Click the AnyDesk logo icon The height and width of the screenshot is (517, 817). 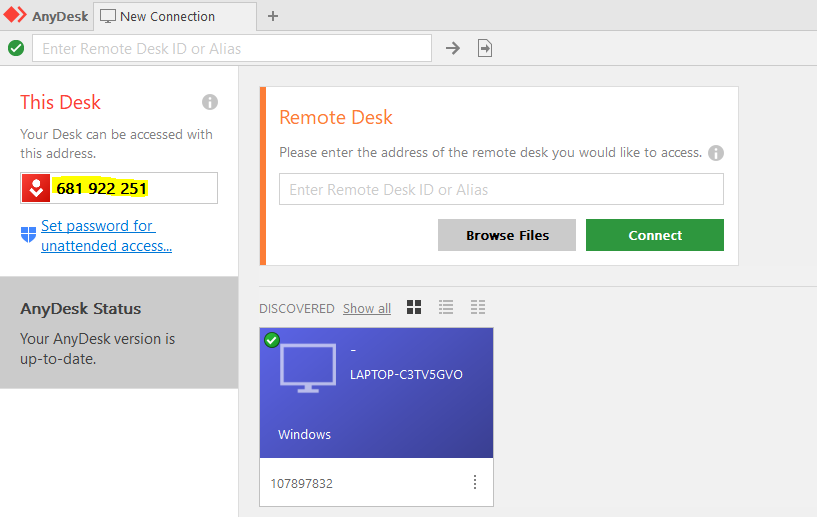point(15,15)
